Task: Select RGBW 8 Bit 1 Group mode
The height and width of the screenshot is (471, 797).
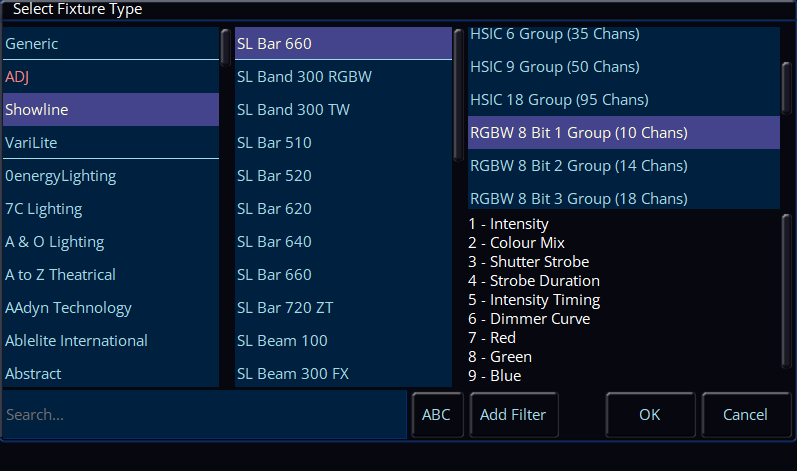Action: click(624, 133)
